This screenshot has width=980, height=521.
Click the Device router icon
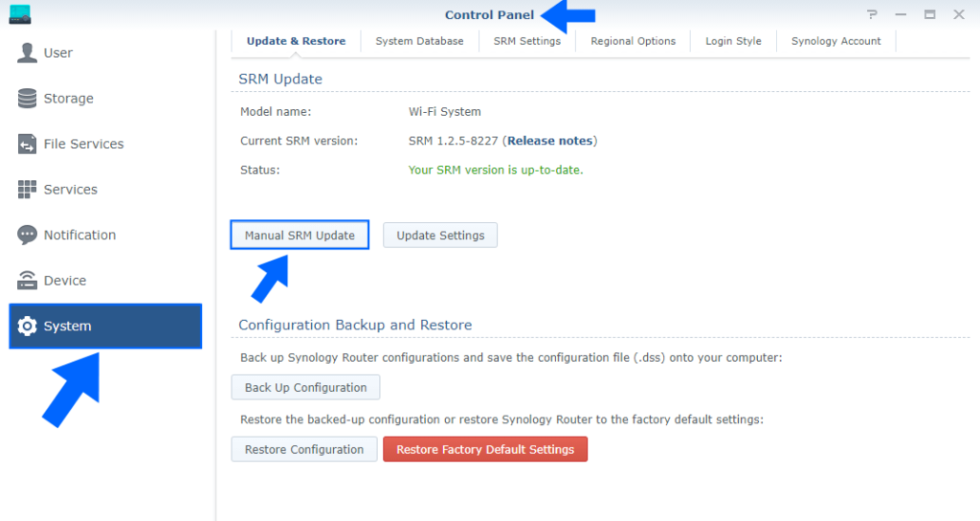[27, 281]
